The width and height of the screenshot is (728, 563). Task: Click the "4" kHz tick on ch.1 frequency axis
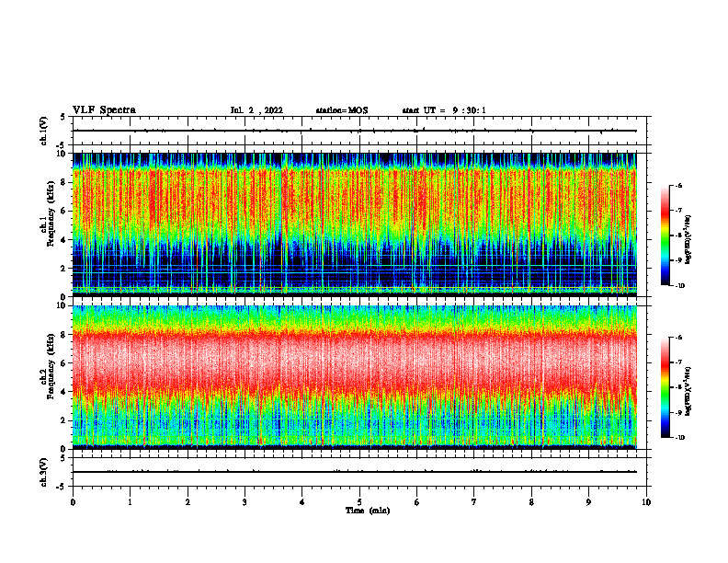[x=64, y=240]
